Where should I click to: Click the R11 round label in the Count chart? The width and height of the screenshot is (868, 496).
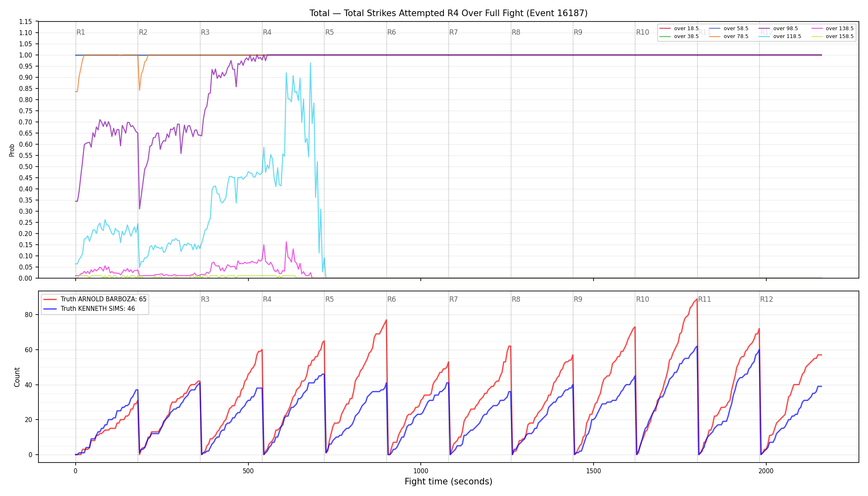coord(705,299)
